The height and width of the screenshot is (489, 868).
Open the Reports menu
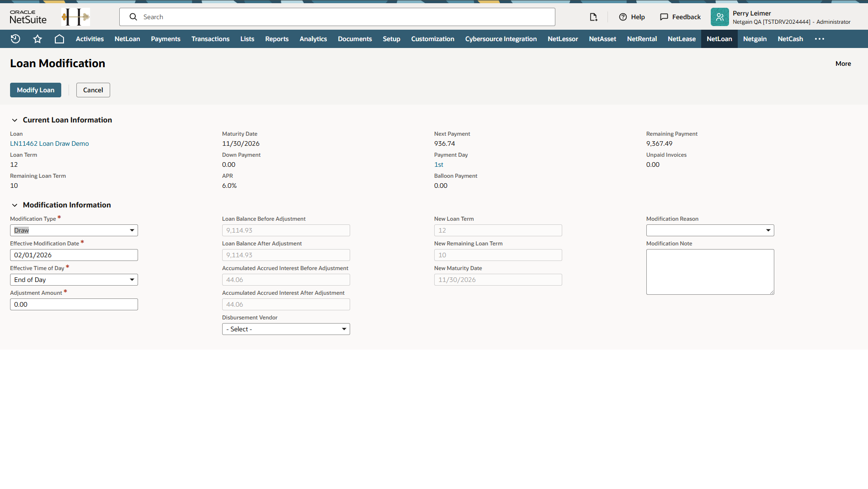click(277, 39)
